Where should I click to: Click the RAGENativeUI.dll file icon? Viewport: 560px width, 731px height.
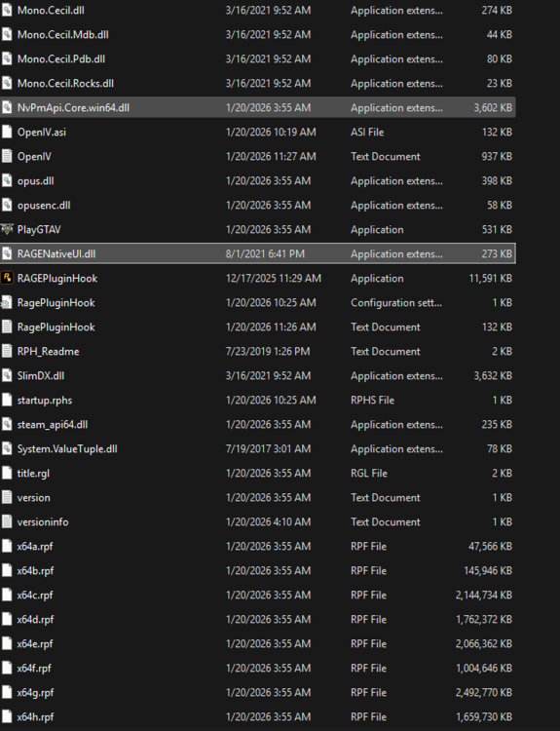(7, 253)
